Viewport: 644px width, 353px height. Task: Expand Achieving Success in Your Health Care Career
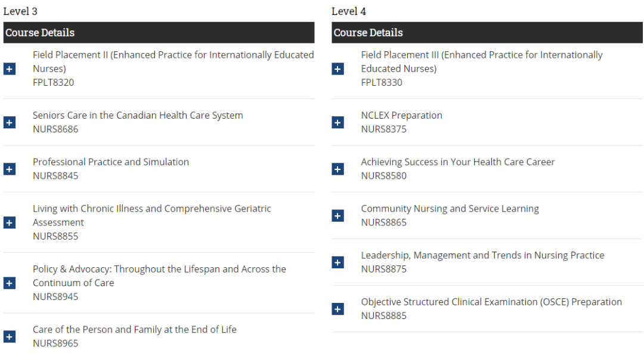[x=338, y=169]
